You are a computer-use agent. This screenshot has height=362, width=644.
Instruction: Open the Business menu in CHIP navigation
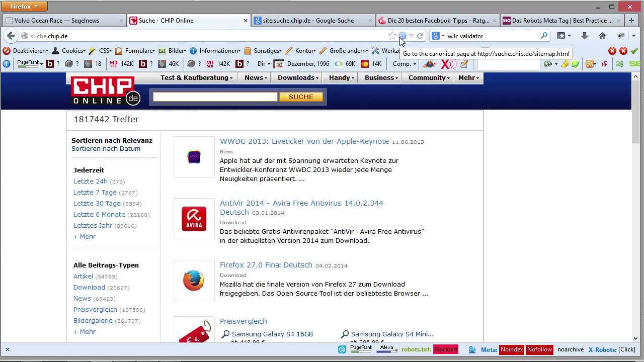point(382,77)
